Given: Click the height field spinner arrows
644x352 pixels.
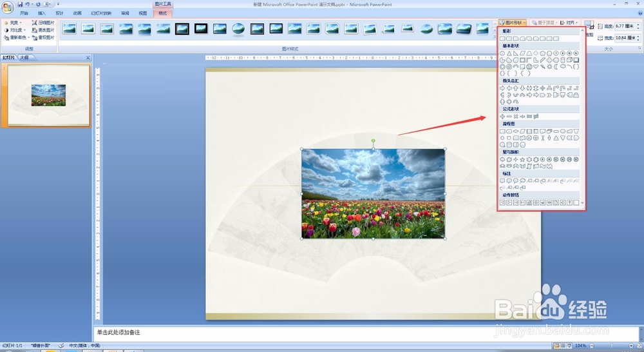Looking at the screenshot, I should [638, 26].
